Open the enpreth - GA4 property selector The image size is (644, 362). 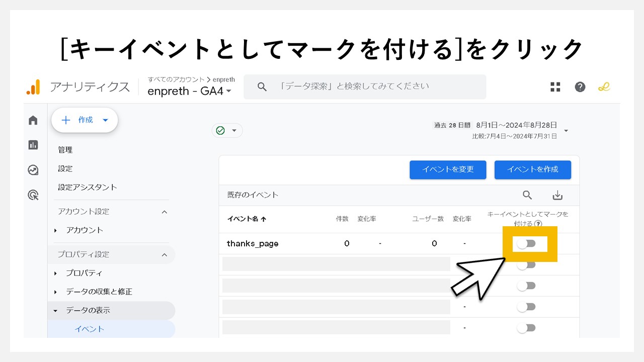pyautogui.click(x=187, y=91)
